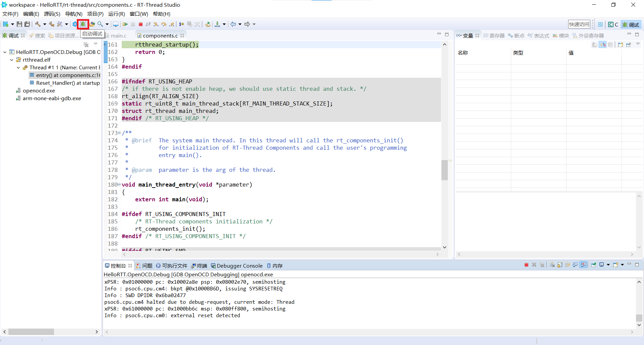
Task: Close the components.c editor tab
Action: [x=182, y=36]
